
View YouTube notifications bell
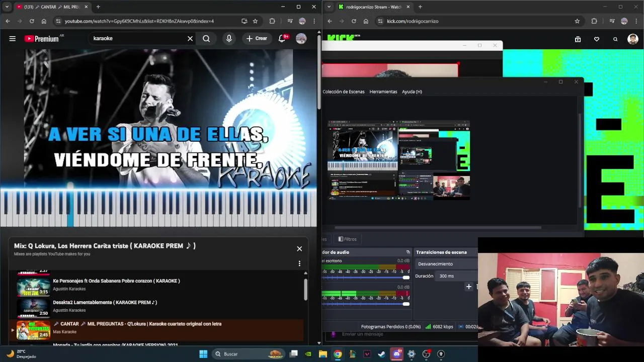282,38
